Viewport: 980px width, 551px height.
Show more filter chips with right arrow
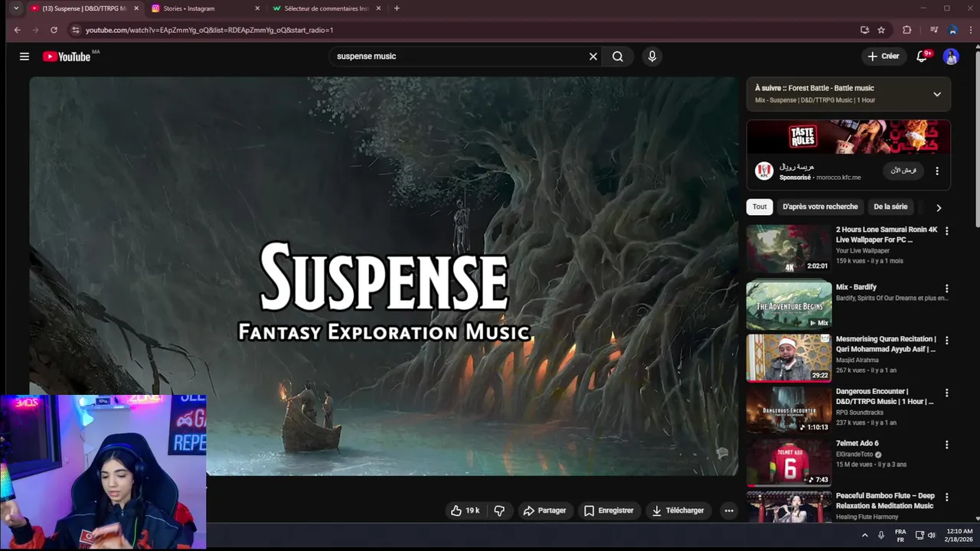coord(939,207)
